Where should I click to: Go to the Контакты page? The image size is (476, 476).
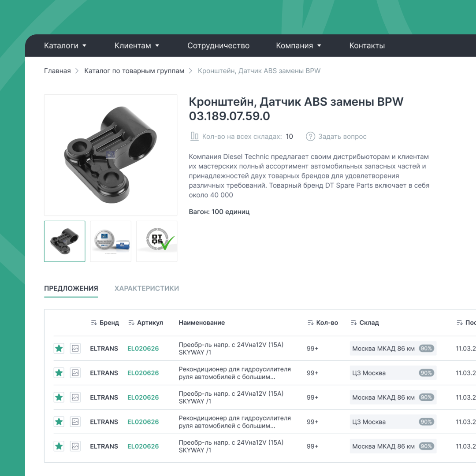[x=367, y=45]
